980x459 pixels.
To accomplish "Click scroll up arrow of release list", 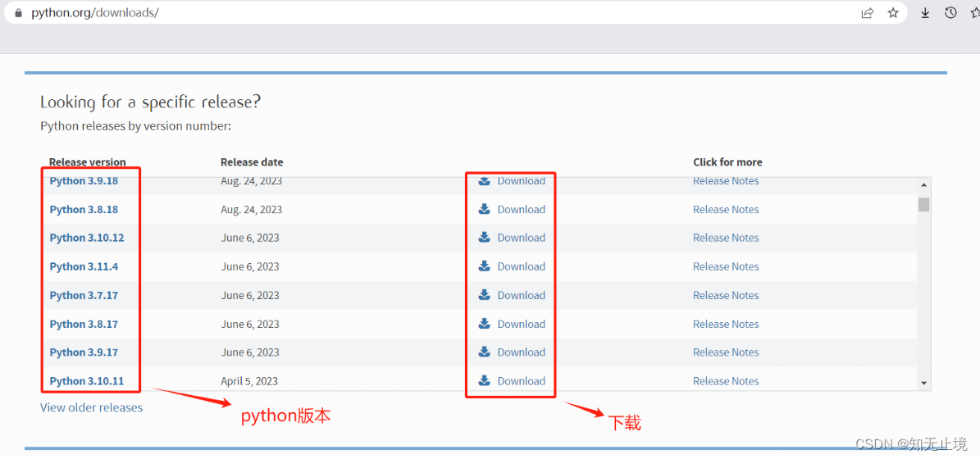I will click(x=923, y=185).
